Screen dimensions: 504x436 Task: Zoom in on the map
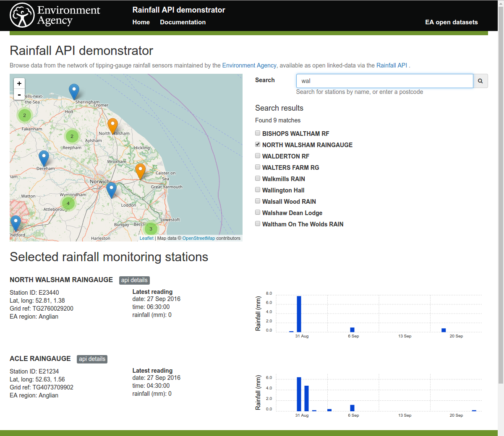tap(19, 83)
